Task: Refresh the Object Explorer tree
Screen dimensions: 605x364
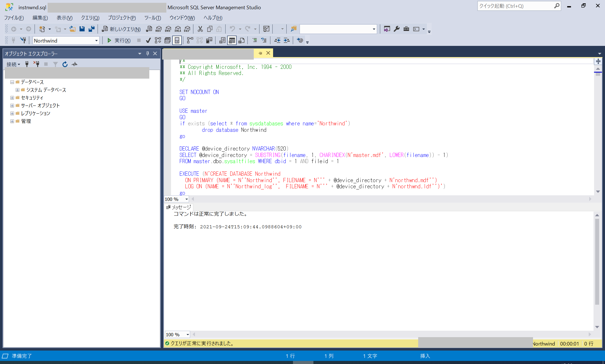Action: [x=65, y=64]
